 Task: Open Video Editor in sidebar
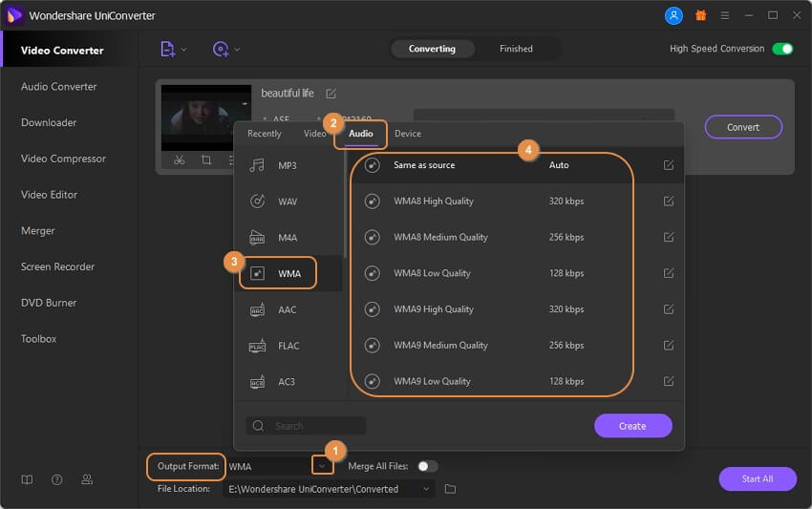tap(49, 195)
